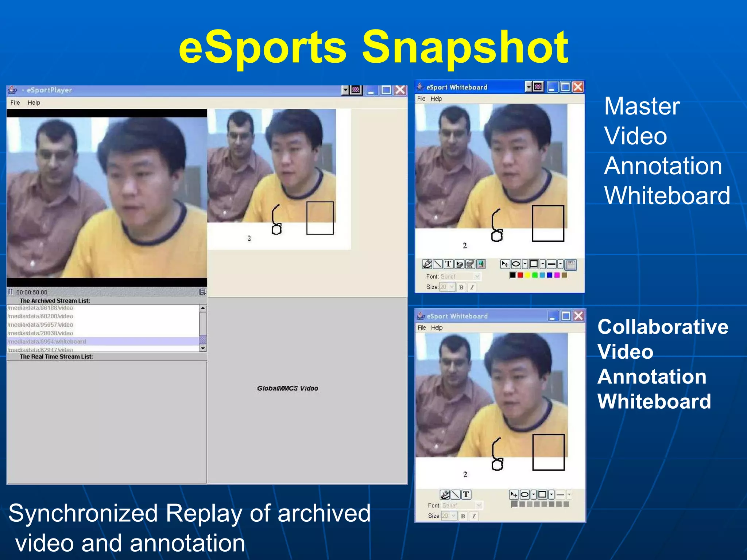Open Help menu in collaborative whiteboard

(x=437, y=328)
